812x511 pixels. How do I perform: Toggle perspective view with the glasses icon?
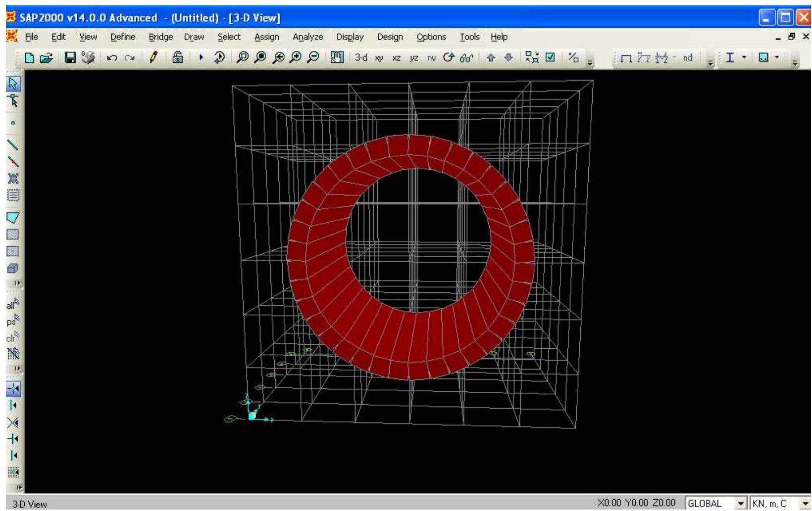[465, 58]
